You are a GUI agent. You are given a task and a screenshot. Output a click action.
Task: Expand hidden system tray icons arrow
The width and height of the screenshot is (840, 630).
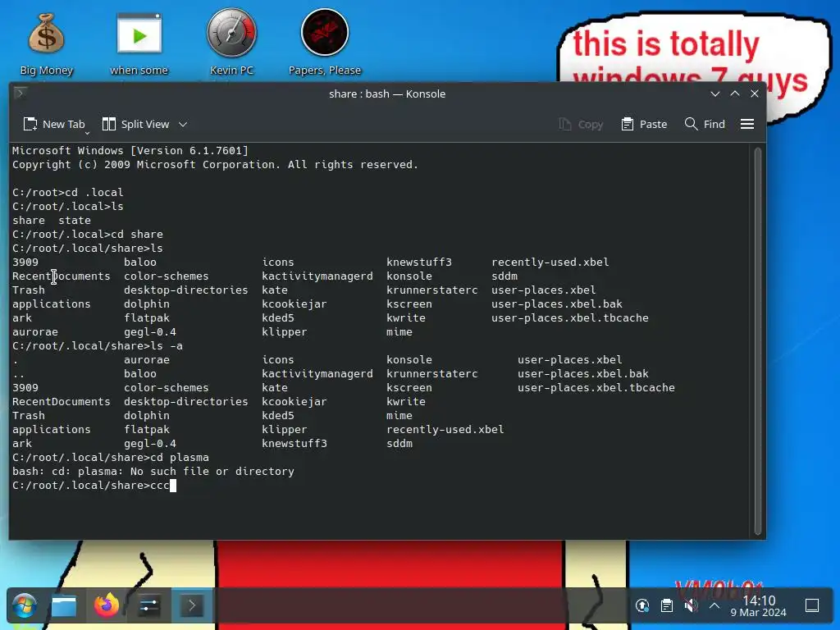(714, 606)
